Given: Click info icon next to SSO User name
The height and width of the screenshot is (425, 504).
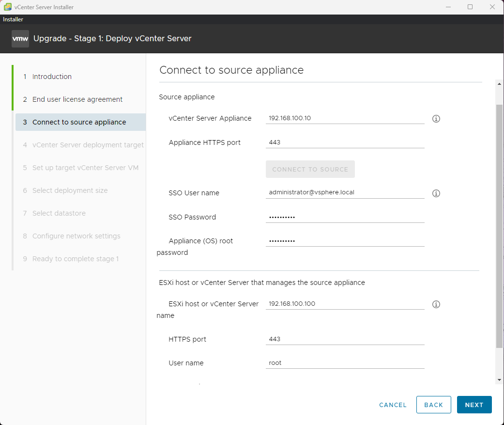Looking at the screenshot, I should pos(436,193).
